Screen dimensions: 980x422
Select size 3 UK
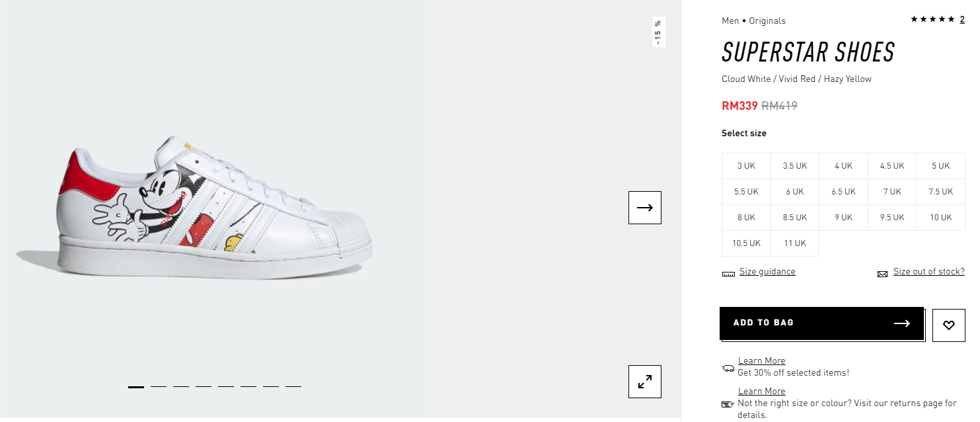[746, 166]
